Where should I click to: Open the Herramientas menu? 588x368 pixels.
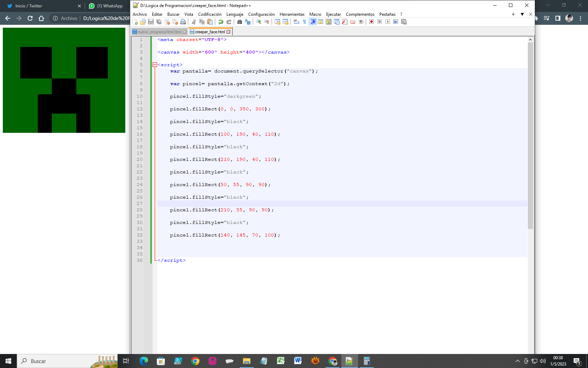[292, 14]
